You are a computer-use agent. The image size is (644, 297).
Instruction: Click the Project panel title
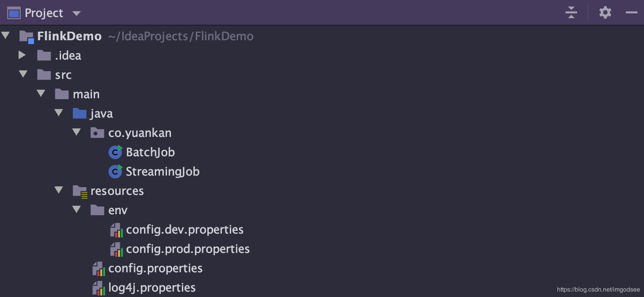coord(44,13)
